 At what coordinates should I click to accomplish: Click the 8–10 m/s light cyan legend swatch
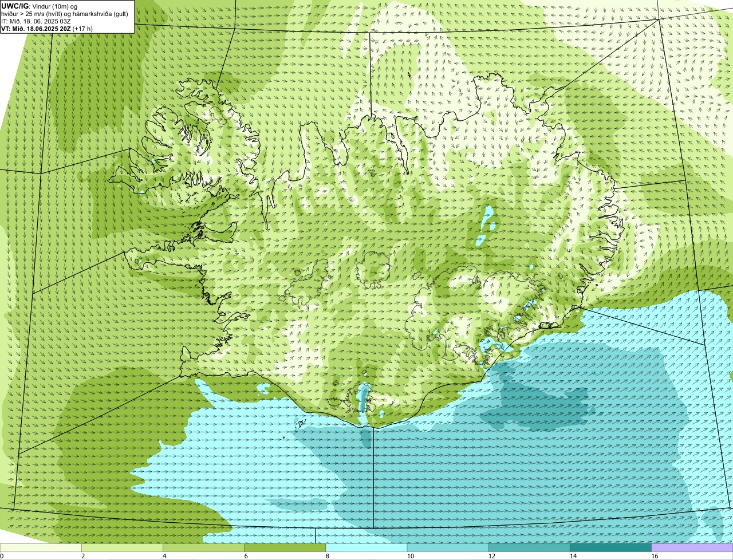tap(366, 547)
